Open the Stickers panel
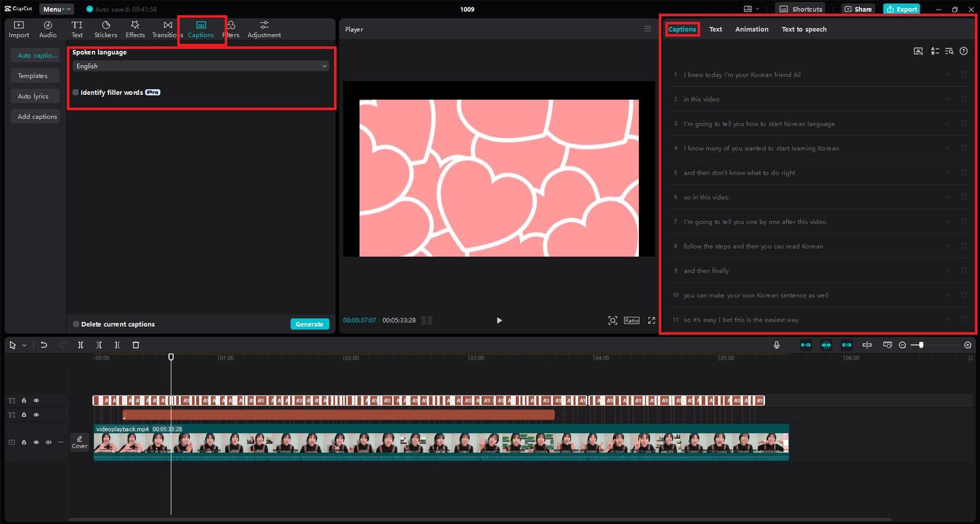The height and width of the screenshot is (524, 980). click(x=105, y=29)
